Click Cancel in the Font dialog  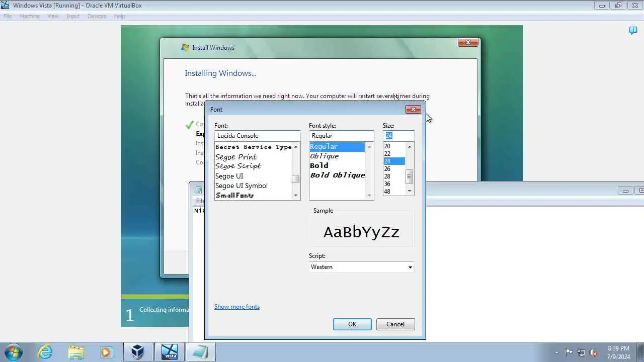coord(395,324)
